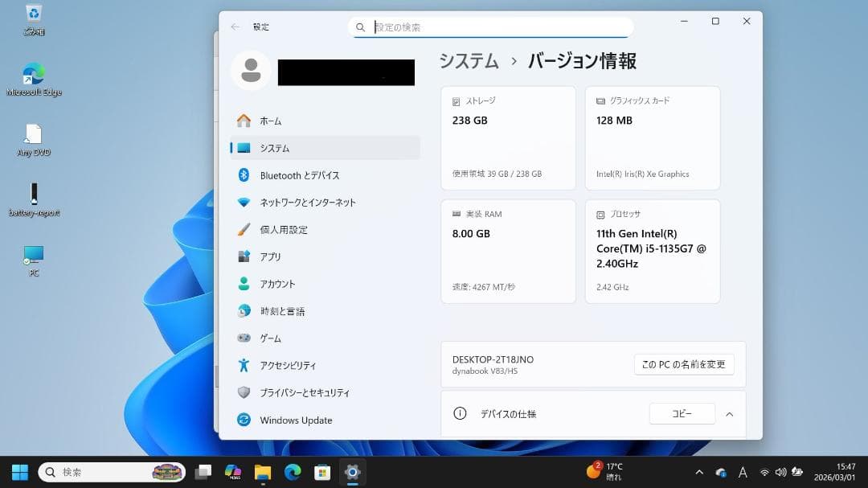Screen dimensions: 868x488
Task: Click dynabook V83/HS model text
Action: coord(485,371)
